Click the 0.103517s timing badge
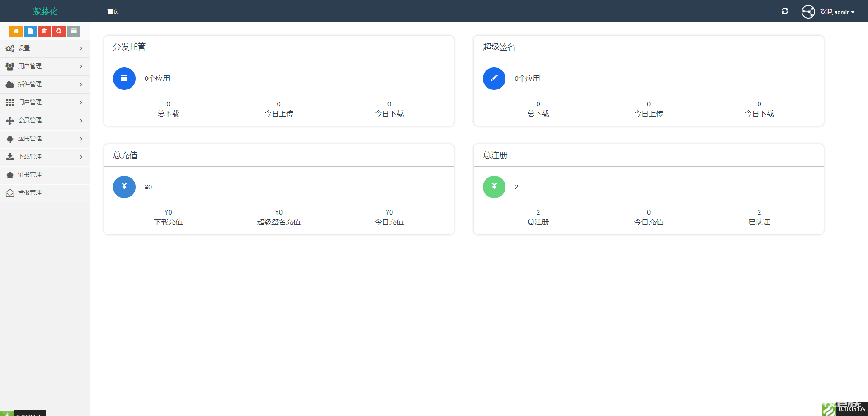Image resolution: width=868 pixels, height=416 pixels. [852, 409]
